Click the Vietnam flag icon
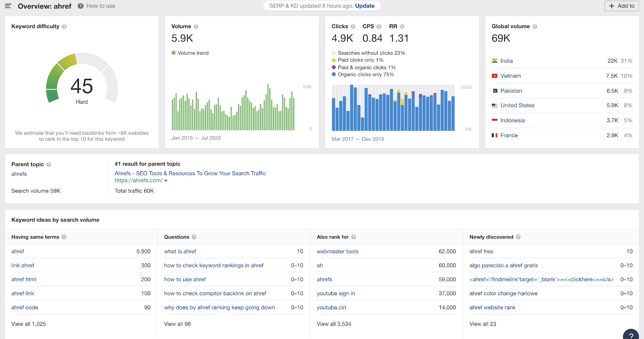The width and height of the screenshot is (644, 339). point(495,76)
